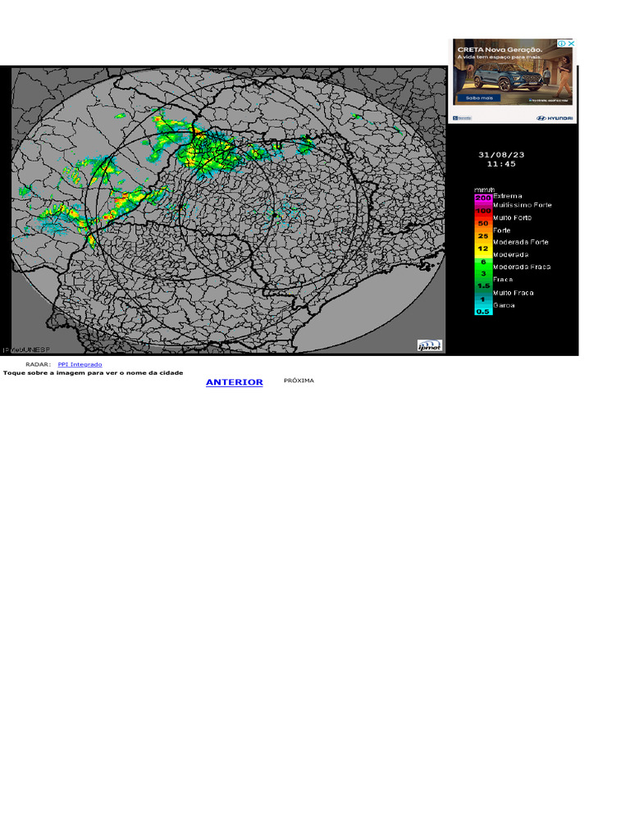Click the 12 yellow legend swatch
Screen dimensions: 630x840
[483, 249]
